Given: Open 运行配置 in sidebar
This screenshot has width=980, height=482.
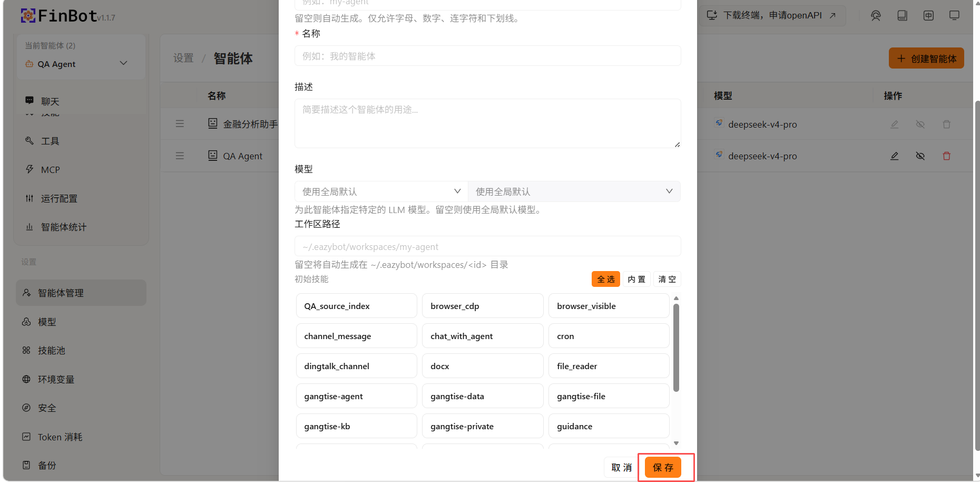Looking at the screenshot, I should pos(81,199).
